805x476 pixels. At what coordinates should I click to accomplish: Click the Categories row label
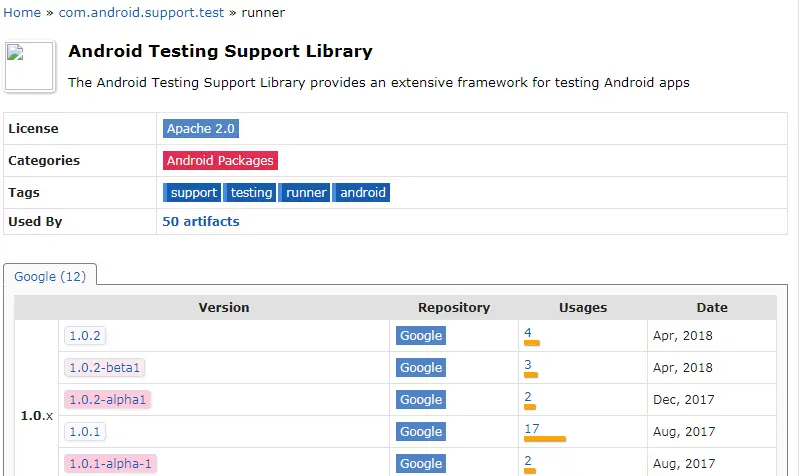coord(44,161)
